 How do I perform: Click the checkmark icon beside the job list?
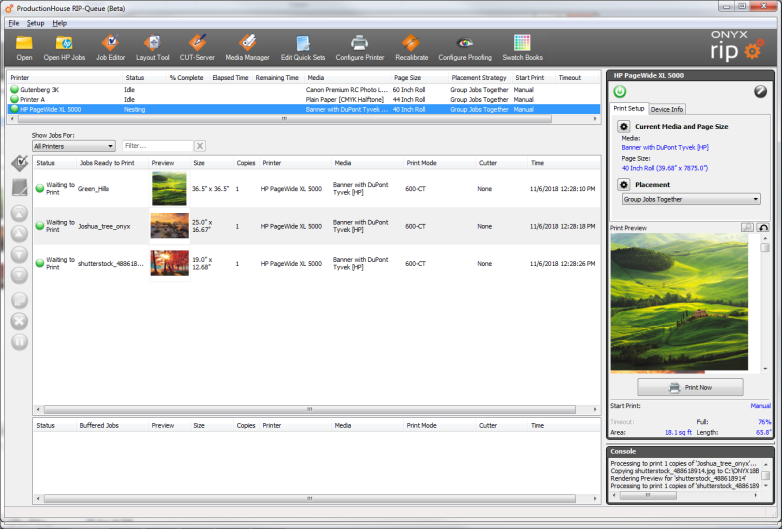pos(19,163)
